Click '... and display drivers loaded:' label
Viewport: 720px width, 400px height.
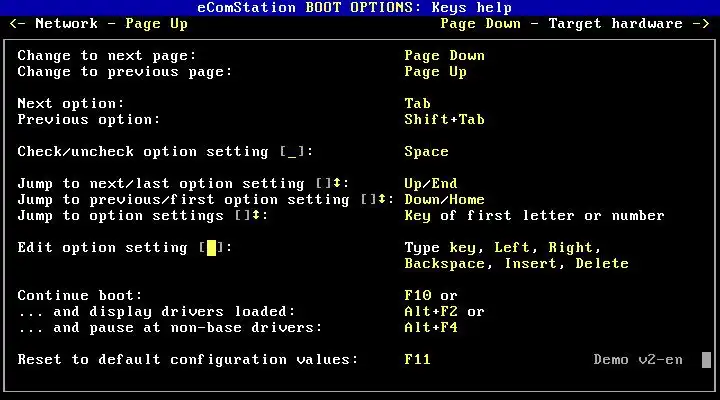tap(157, 311)
